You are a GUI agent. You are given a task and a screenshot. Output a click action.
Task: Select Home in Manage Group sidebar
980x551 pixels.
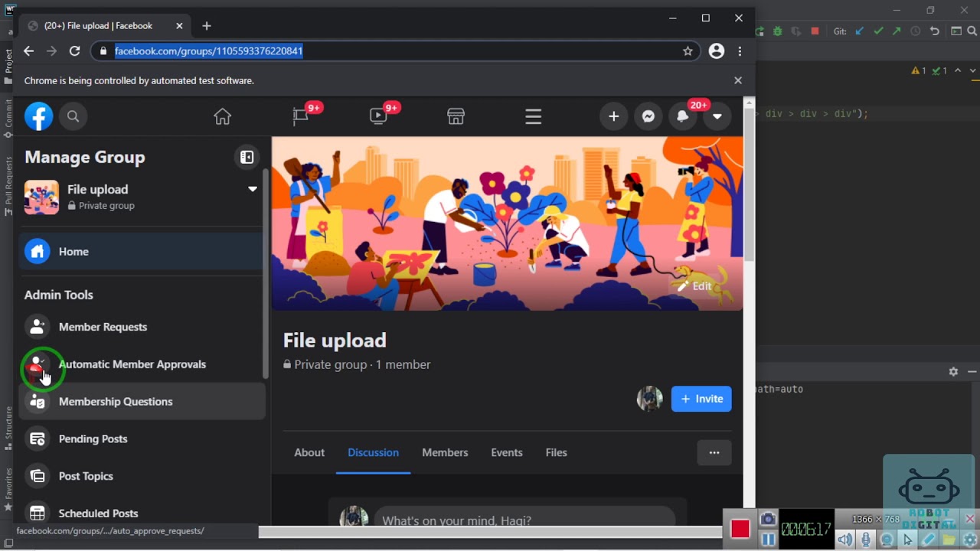[141, 251]
